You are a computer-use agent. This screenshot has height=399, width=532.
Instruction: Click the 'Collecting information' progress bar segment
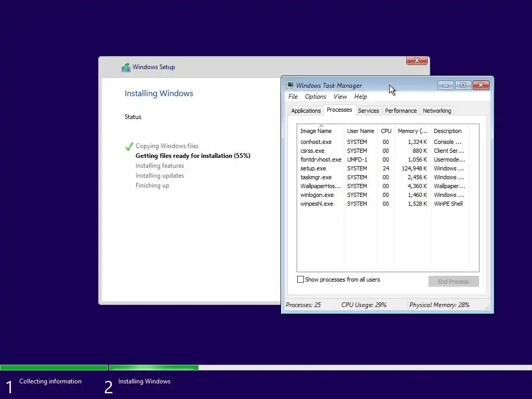tap(54, 367)
